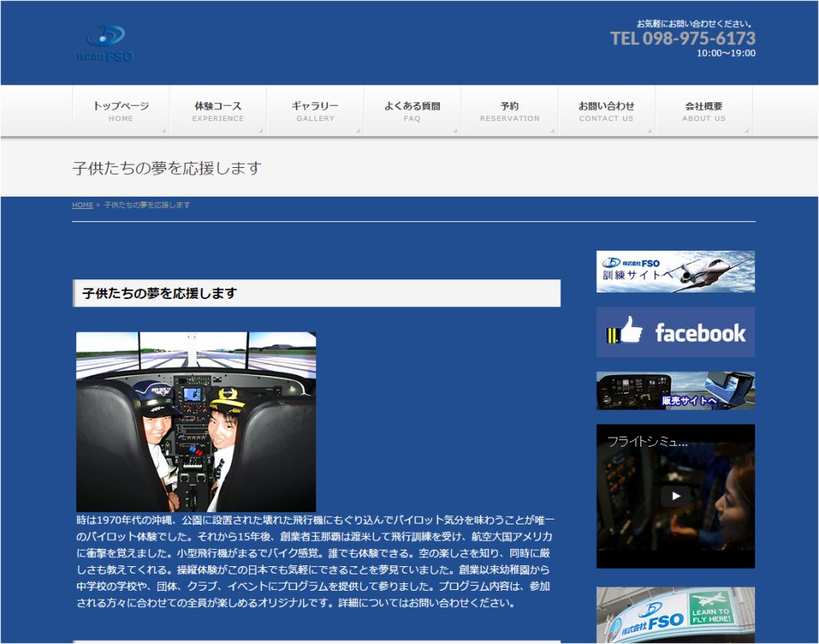Open the 体験コース EXPERIENCE menu
Screen dimensions: 819x644
coord(218,111)
